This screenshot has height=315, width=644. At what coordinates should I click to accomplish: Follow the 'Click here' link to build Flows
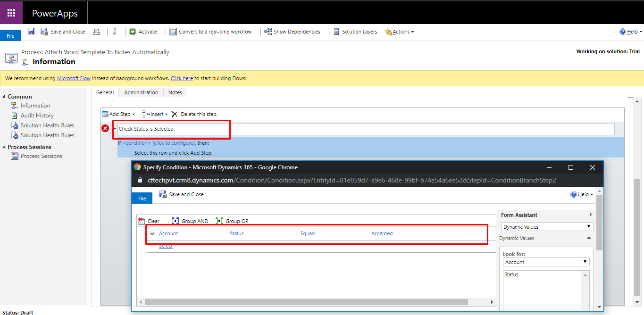coord(182,78)
